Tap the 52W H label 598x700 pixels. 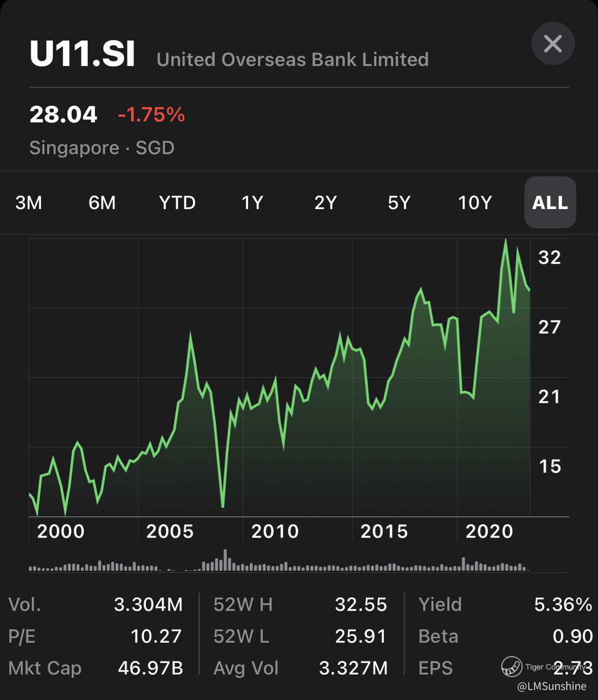coord(243,604)
